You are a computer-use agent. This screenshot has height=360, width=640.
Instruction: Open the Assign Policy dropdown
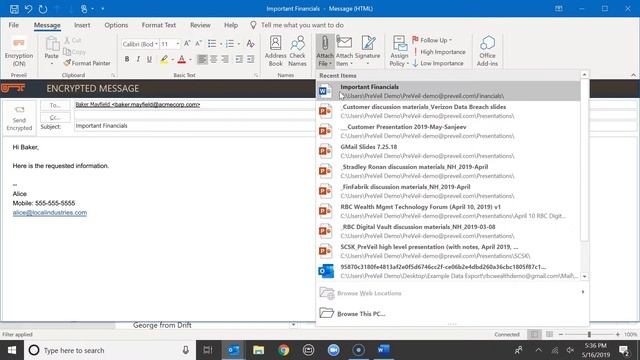(x=399, y=51)
